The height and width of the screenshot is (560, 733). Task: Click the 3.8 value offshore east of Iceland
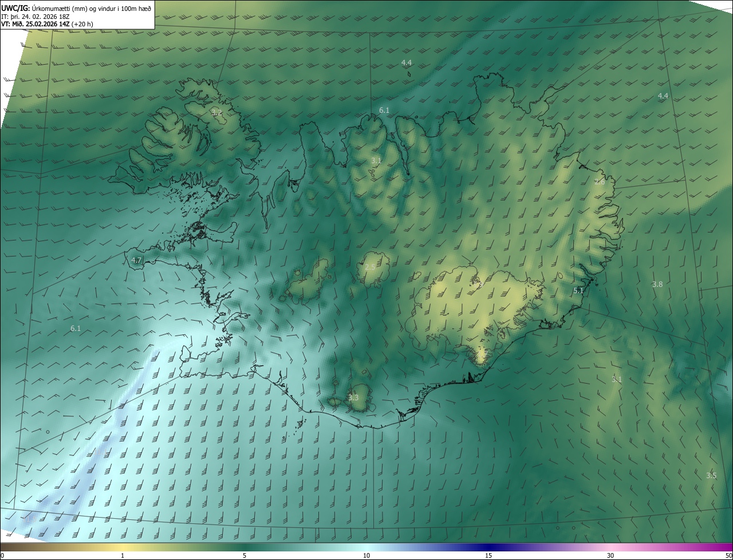(x=657, y=284)
